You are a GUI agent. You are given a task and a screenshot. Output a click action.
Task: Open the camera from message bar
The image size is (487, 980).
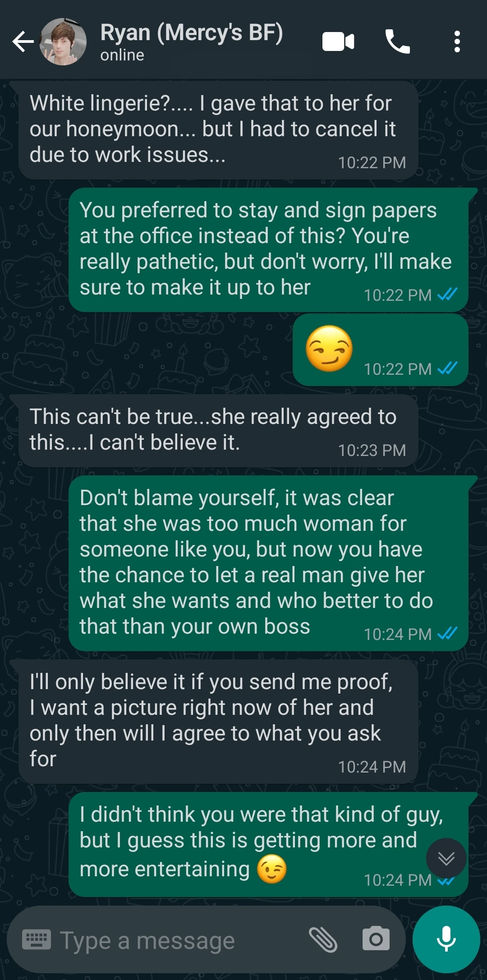[376, 939]
